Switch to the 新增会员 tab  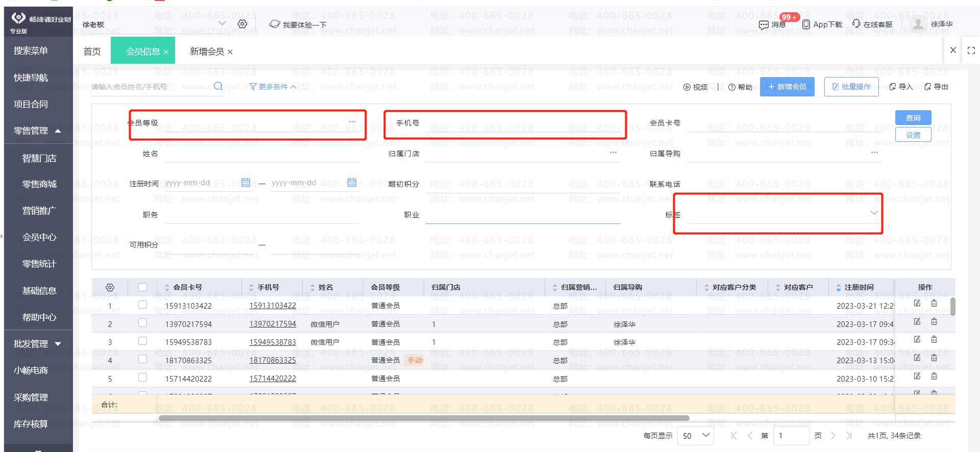[207, 51]
